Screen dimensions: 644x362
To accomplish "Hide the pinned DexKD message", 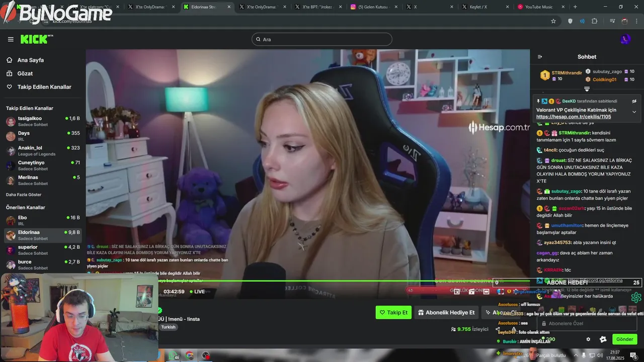I will tap(634, 101).
